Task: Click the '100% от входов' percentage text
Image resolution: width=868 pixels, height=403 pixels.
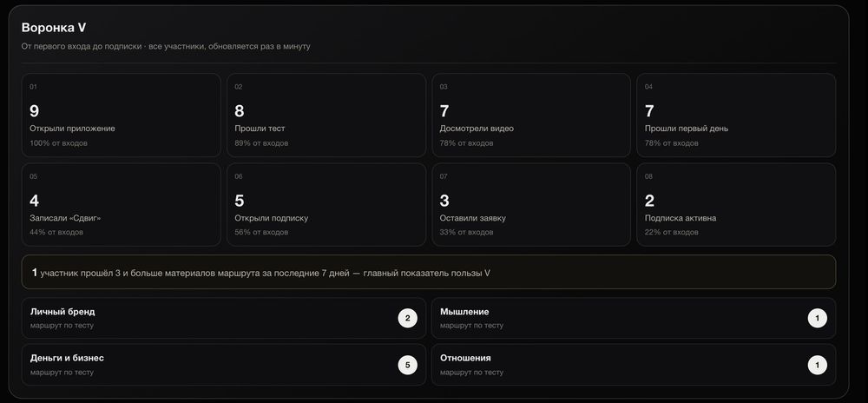Action: (x=58, y=142)
